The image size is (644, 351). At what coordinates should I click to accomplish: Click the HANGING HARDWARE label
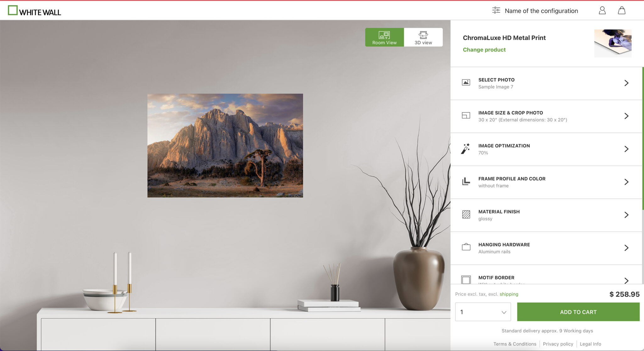click(504, 245)
